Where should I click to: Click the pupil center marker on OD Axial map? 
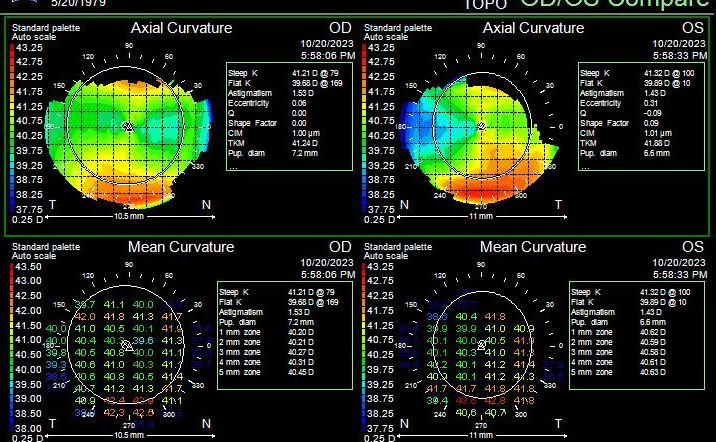128,126
